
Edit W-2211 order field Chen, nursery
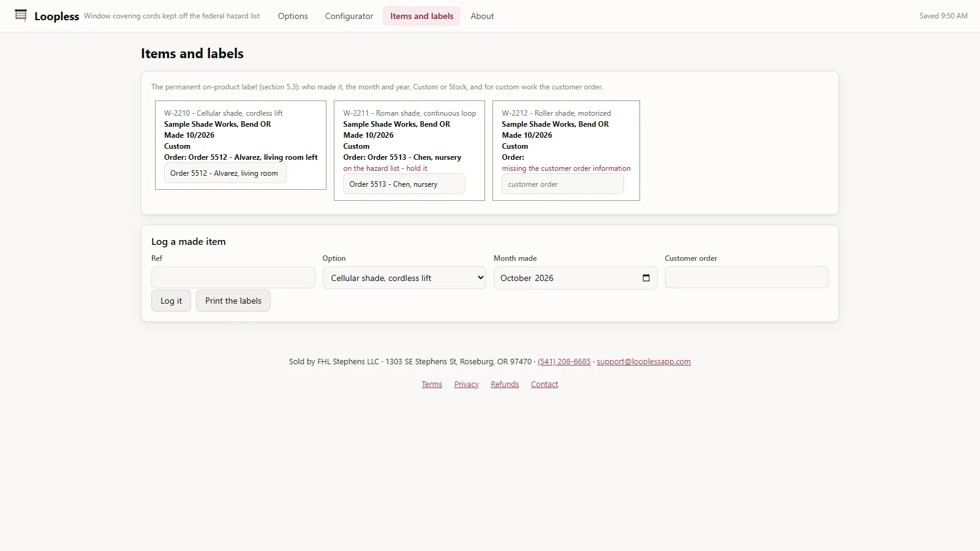tap(404, 184)
